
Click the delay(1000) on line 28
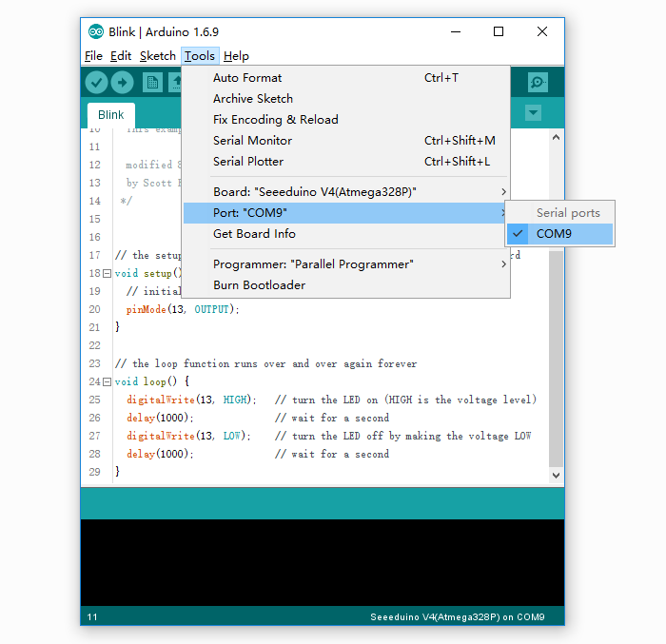tap(160, 454)
